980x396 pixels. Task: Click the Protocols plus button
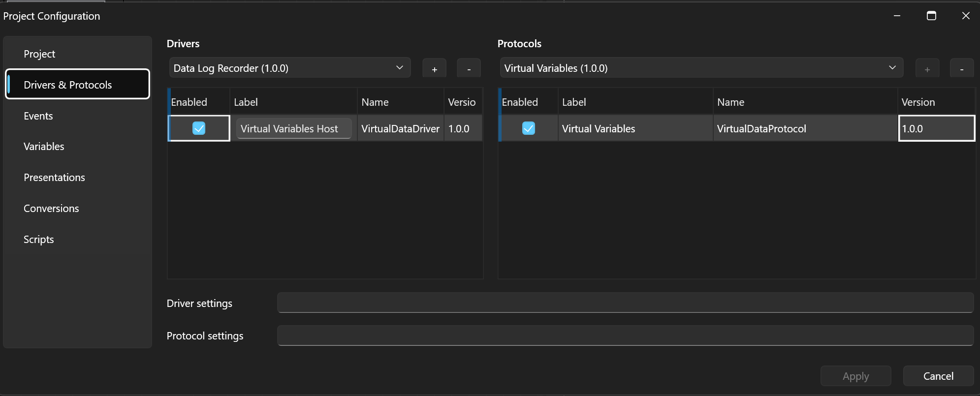coord(927,68)
